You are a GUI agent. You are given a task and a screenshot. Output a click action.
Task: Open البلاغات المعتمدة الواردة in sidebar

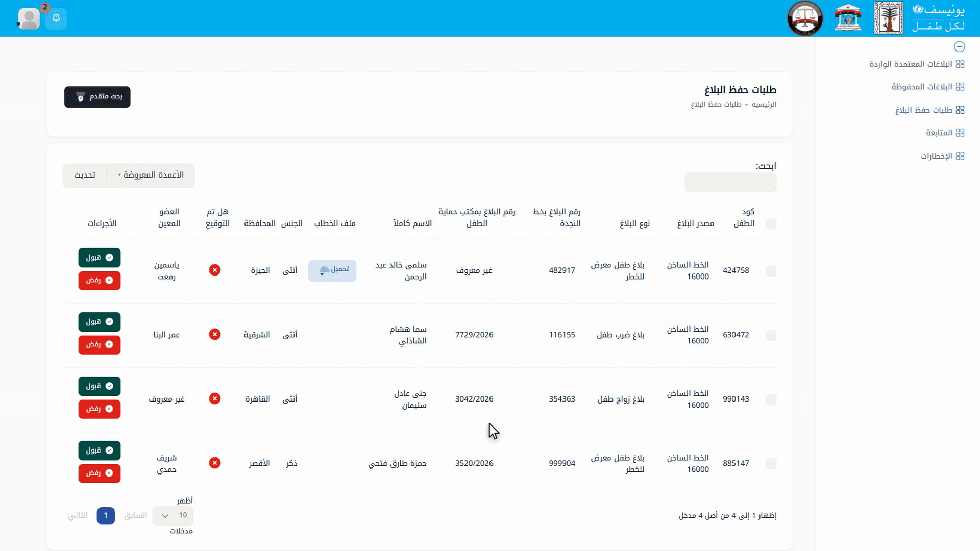click(x=917, y=64)
